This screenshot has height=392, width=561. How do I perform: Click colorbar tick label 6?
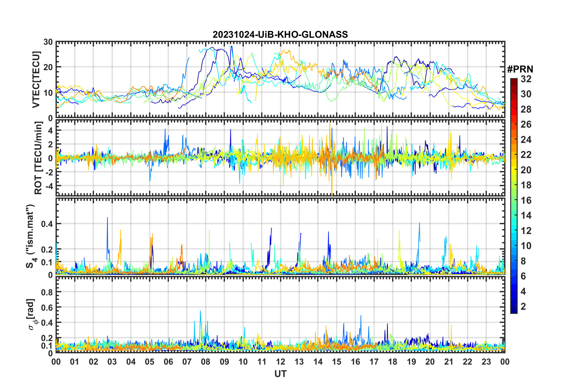pos(523,276)
